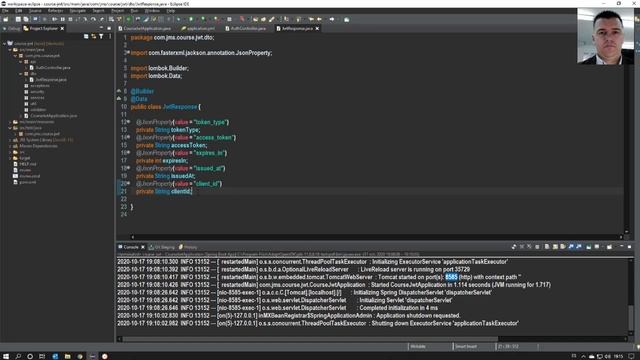Collapse the course-jwt project node
This screenshot has height=360, width=640.
click(x=4, y=43)
